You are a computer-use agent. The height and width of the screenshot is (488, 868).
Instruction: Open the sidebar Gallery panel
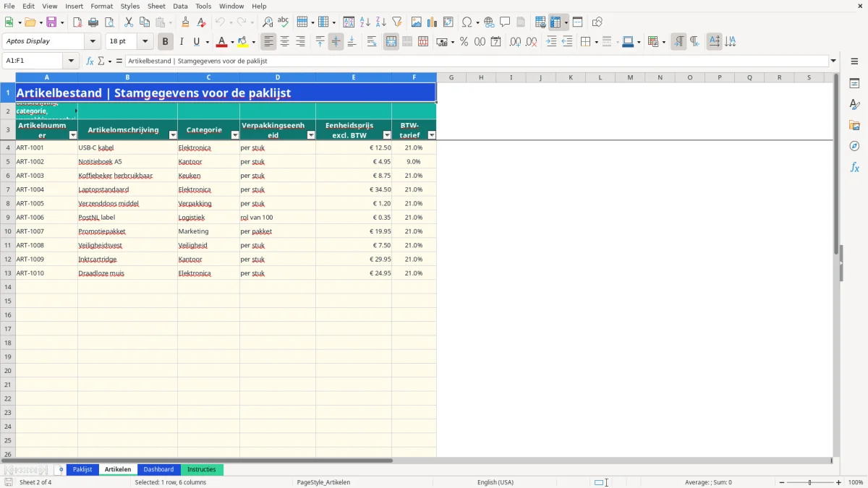tap(854, 125)
